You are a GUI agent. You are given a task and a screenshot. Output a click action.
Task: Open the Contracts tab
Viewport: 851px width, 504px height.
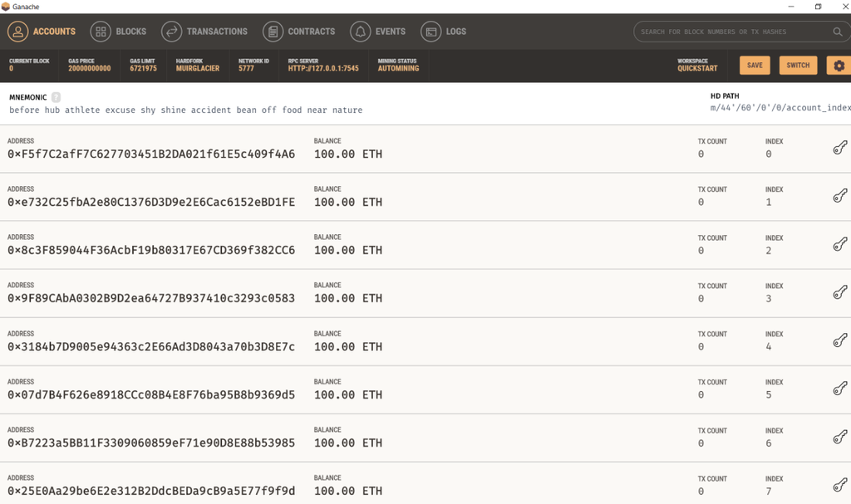pos(299,32)
